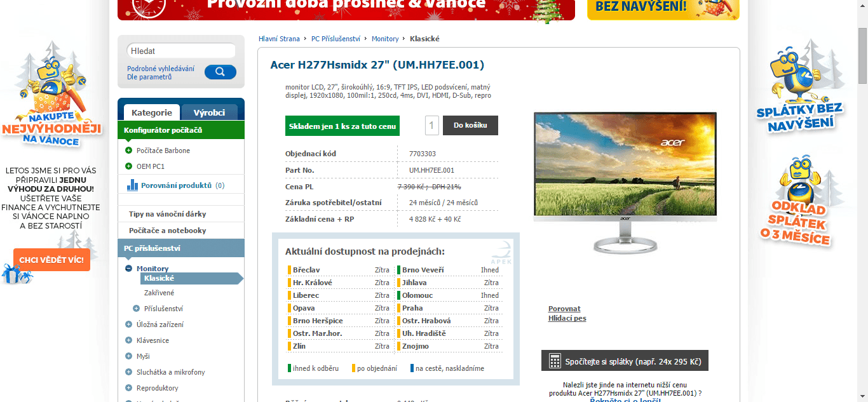The height and width of the screenshot is (402, 868).
Task: Expand Reproduktory category plus icon
Action: [129, 388]
